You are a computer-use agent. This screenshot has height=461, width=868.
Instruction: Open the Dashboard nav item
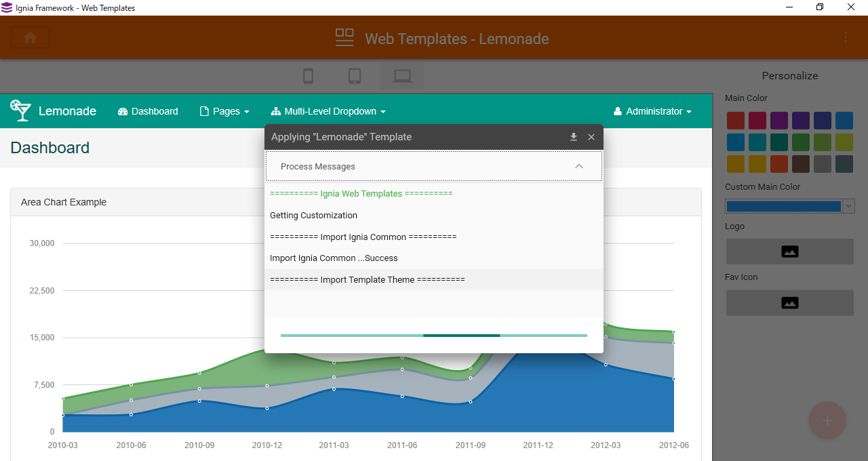click(x=148, y=111)
